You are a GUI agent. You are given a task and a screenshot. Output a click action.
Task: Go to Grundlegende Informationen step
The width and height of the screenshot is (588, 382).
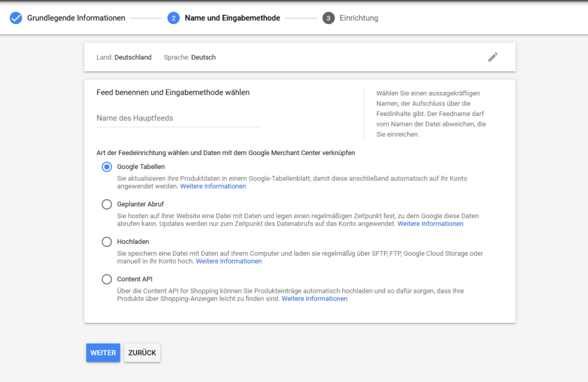click(x=76, y=18)
